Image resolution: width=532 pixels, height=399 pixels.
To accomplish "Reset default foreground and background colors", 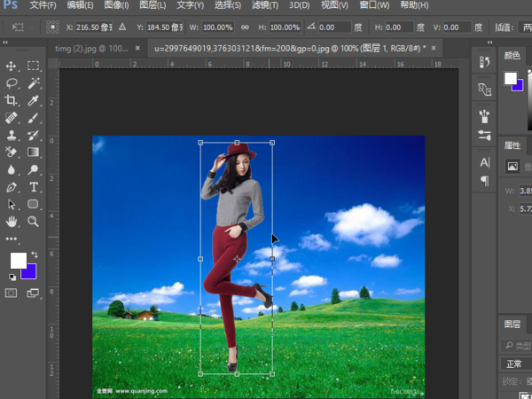I will [x=12, y=276].
